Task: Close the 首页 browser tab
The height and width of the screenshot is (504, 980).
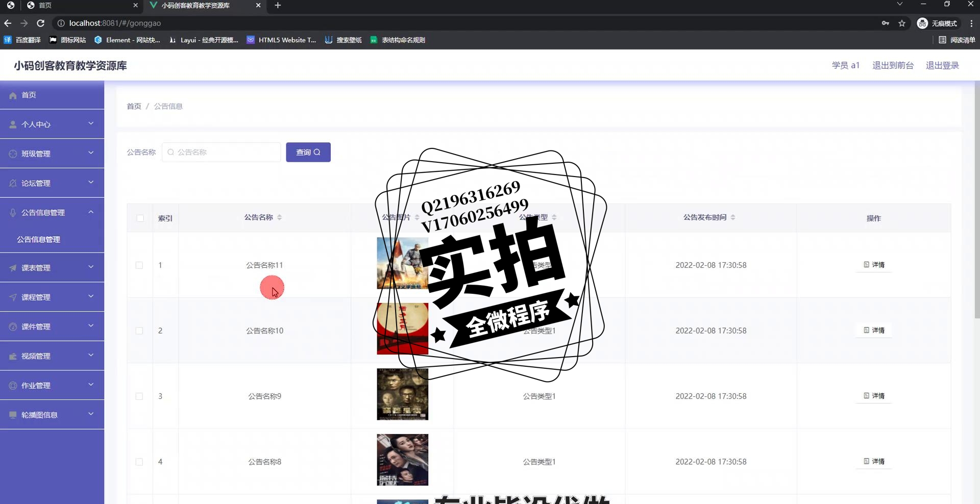Action: pyautogui.click(x=135, y=5)
